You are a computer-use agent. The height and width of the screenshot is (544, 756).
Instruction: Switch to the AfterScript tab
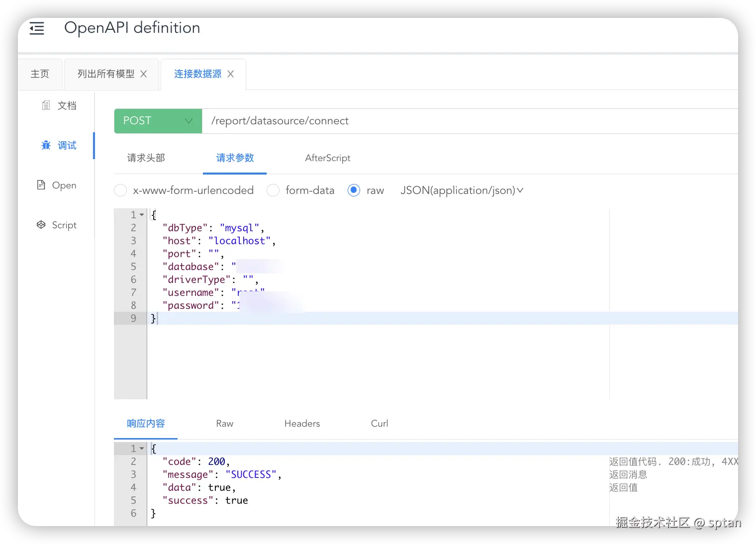coord(327,158)
